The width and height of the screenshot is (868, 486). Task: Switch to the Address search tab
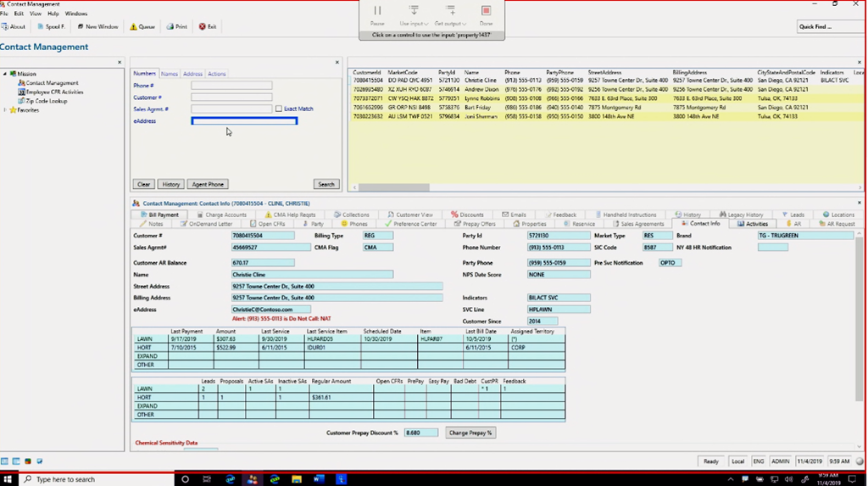192,74
